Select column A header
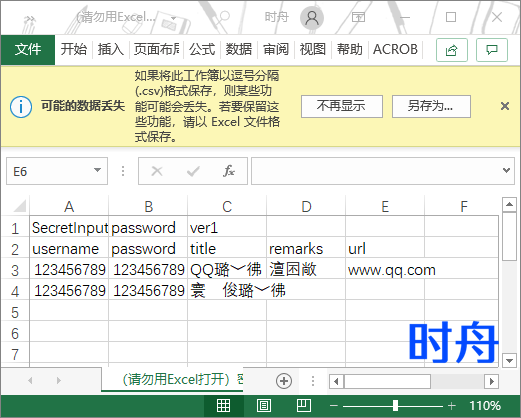Viewport: 521px width, 418px height. (x=69, y=207)
